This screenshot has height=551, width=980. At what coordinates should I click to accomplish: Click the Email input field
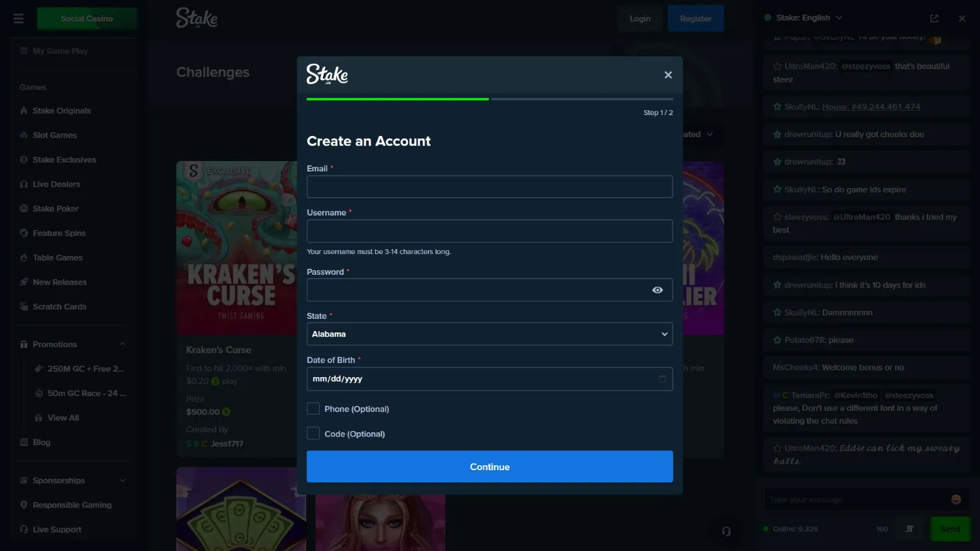tap(489, 187)
